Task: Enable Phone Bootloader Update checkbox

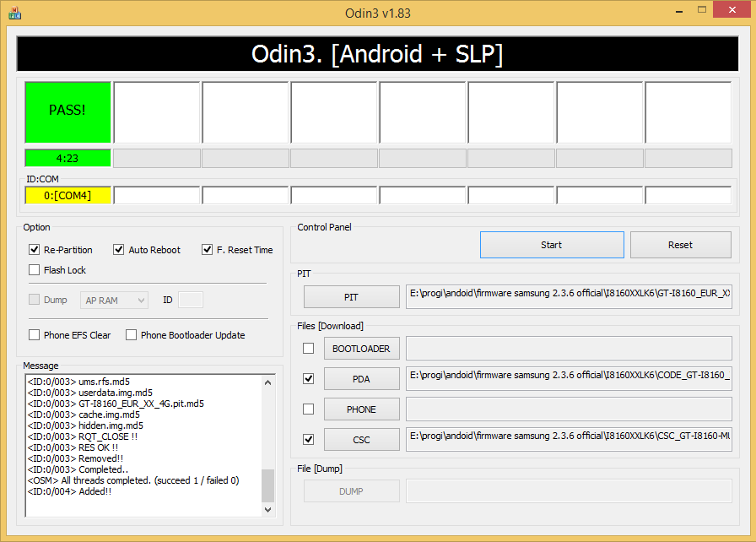Action: (132, 335)
